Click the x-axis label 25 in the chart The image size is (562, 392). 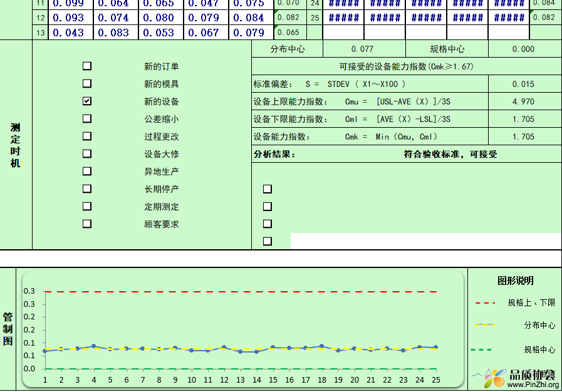436,380
